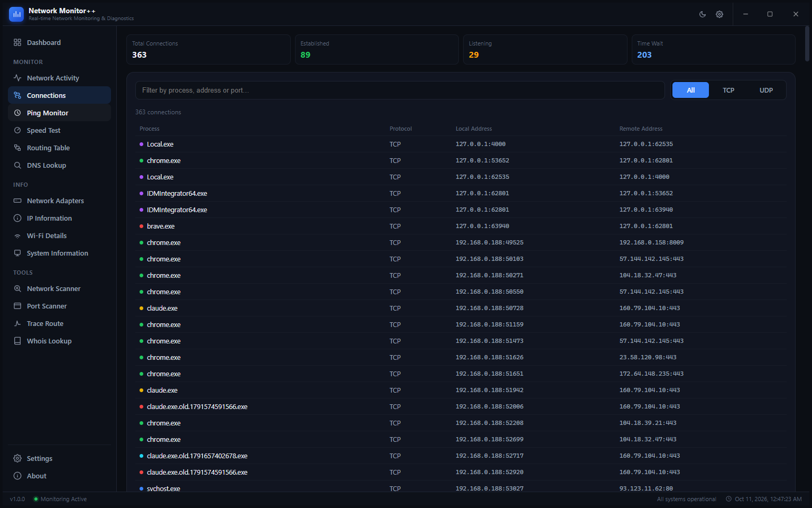Click the Network Scanner icon
This screenshot has width=812, height=508.
(x=17, y=288)
